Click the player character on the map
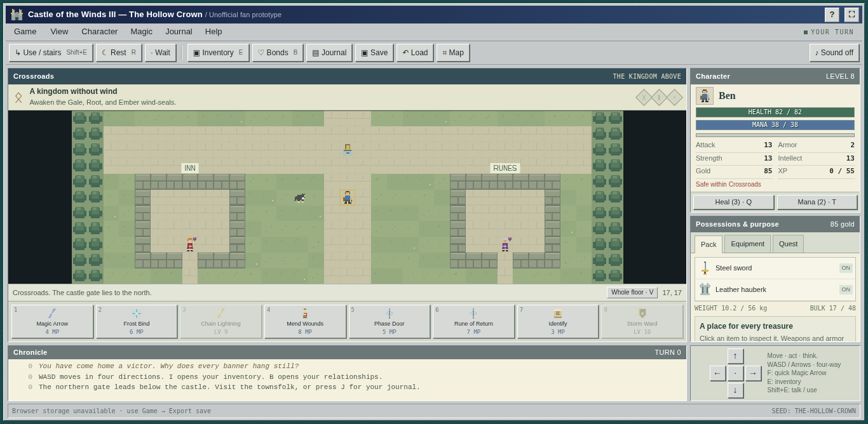 [348, 197]
